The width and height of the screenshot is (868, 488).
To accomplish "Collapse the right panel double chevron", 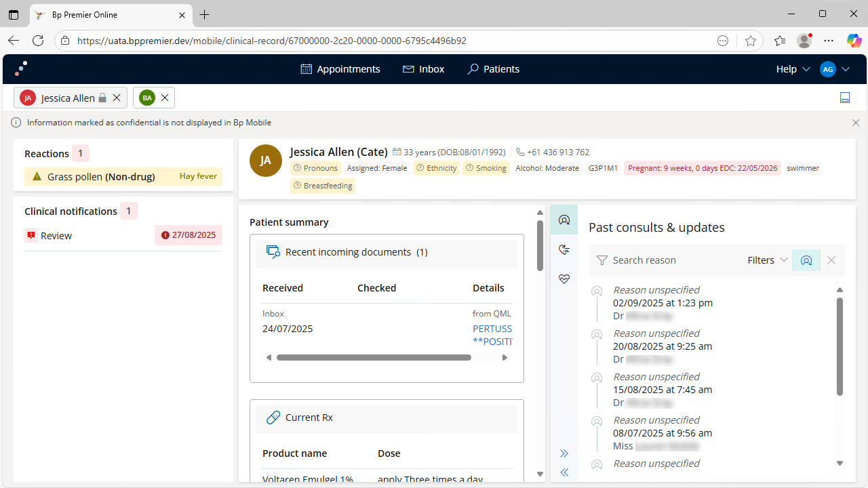I will (564, 472).
